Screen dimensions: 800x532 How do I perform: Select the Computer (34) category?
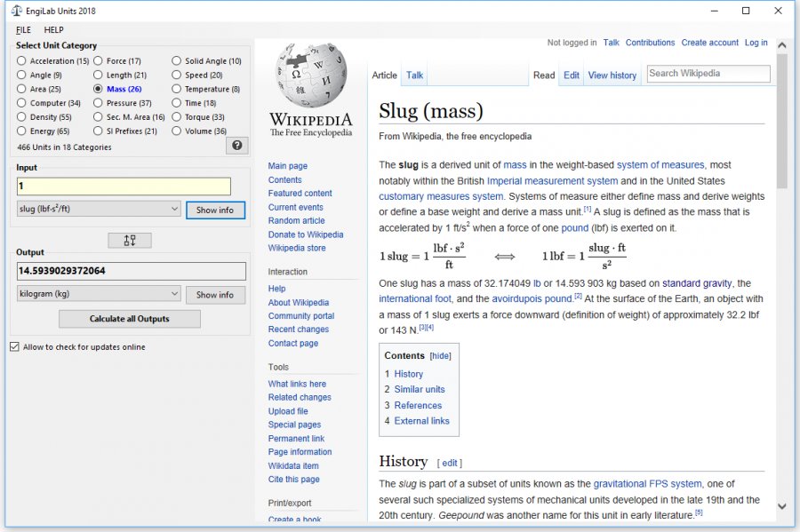click(49, 103)
